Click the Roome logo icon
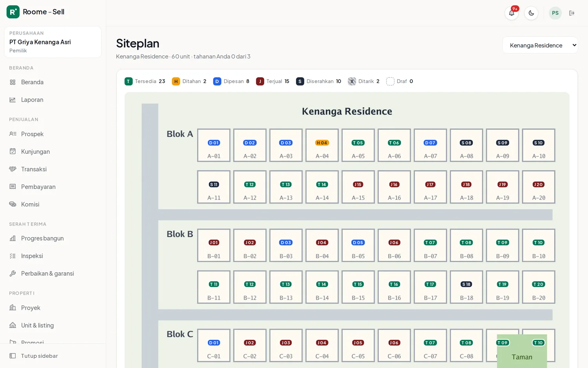The height and width of the screenshot is (368, 588). pyautogui.click(x=13, y=12)
